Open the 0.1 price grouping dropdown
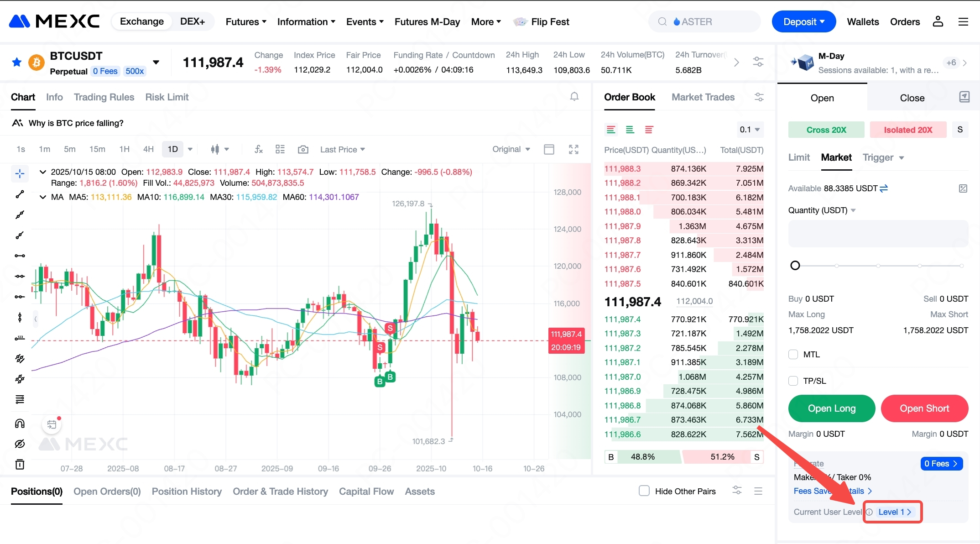This screenshot has width=980, height=544. pyautogui.click(x=750, y=130)
